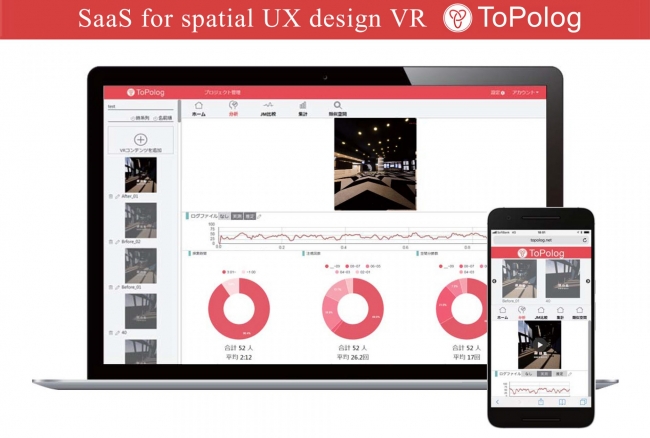Tap the play button on phone video

(539, 345)
